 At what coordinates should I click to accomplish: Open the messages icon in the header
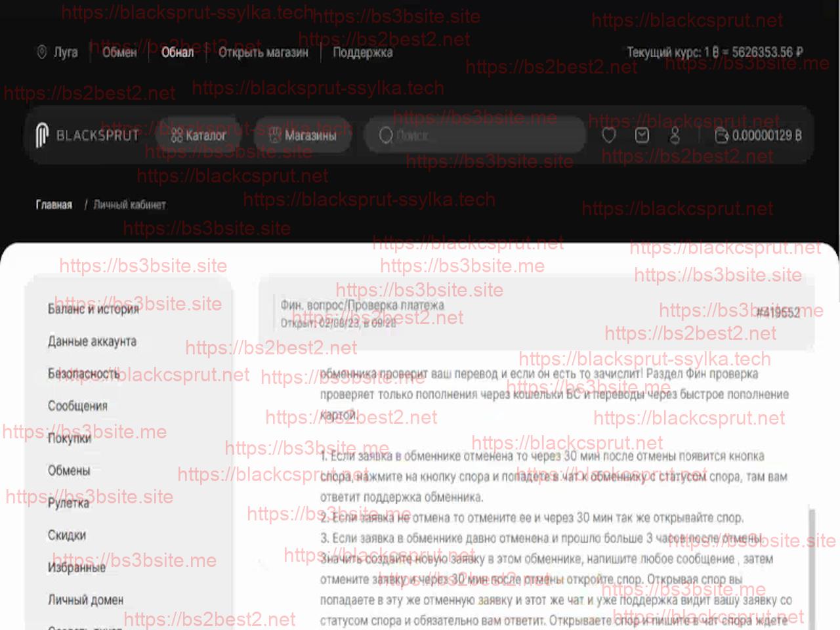tap(642, 135)
